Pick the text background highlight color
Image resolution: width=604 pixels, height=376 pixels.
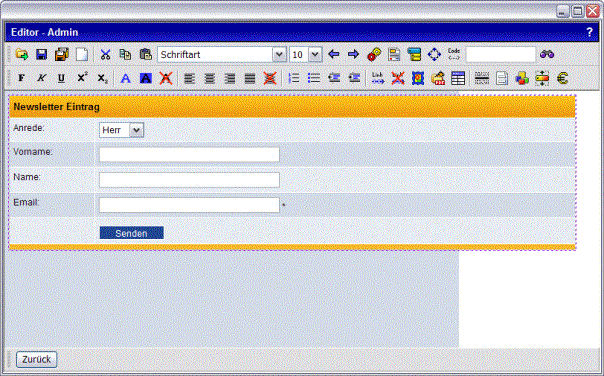pos(145,78)
